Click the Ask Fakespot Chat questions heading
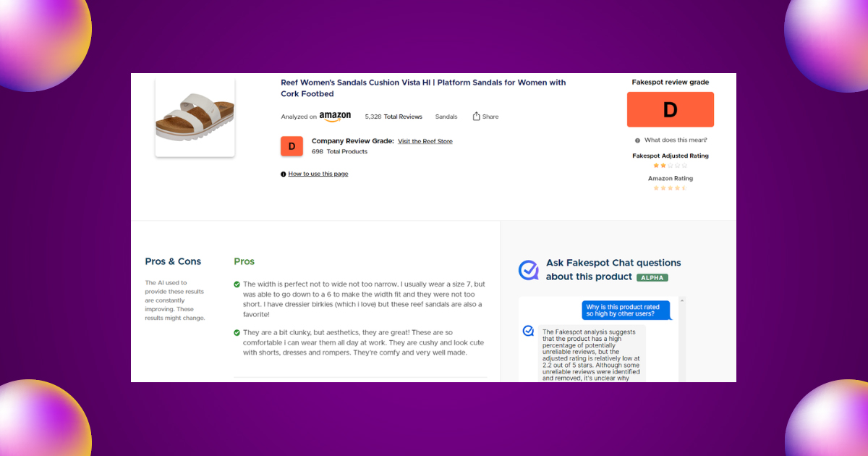Viewport: 868px width, 456px height. pyautogui.click(x=613, y=269)
